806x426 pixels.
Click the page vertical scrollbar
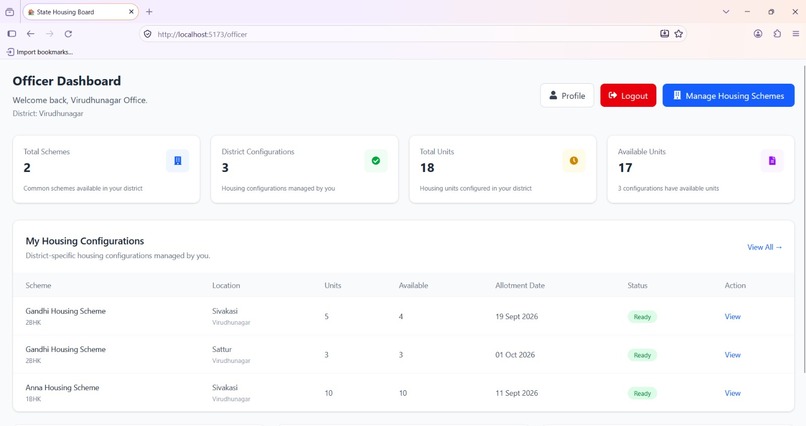pyautogui.click(x=803, y=218)
